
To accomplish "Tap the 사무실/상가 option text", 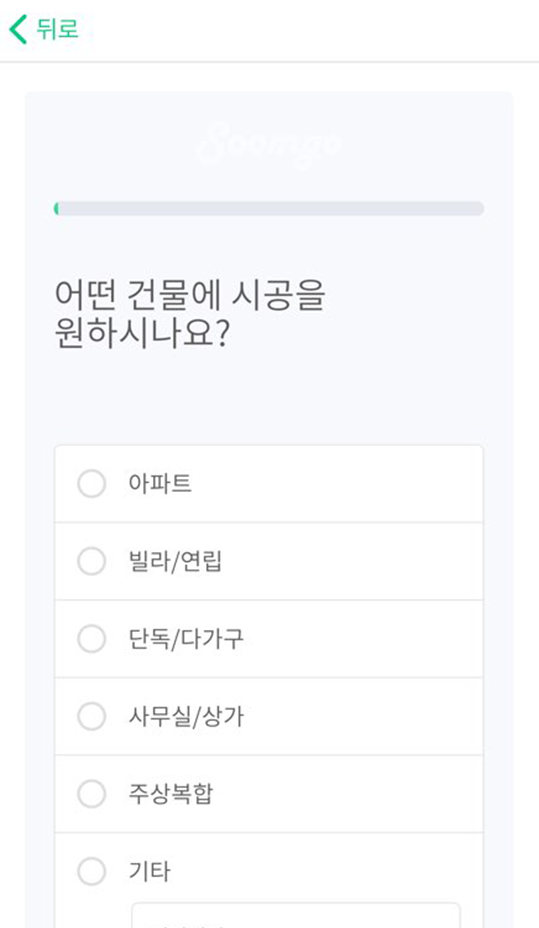I will (186, 716).
